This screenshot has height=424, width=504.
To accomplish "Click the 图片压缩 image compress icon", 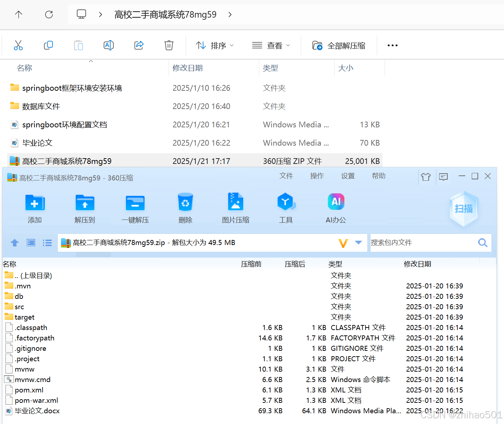I will (236, 202).
